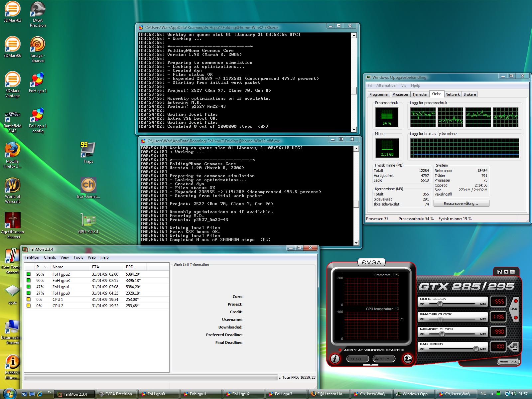Open Internet Explorer quick launch icon
The height and width of the screenshot is (399, 532).
pos(40,394)
